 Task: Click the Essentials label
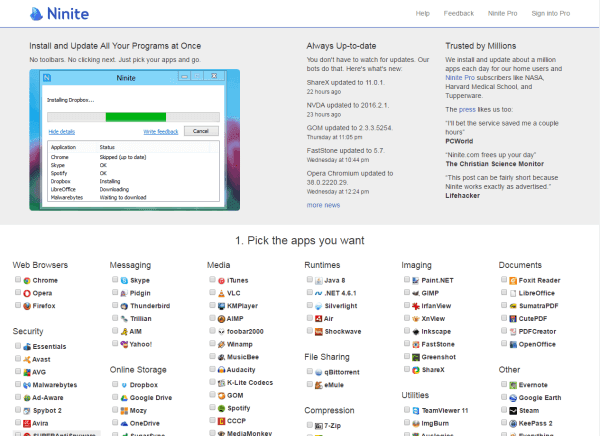point(49,347)
